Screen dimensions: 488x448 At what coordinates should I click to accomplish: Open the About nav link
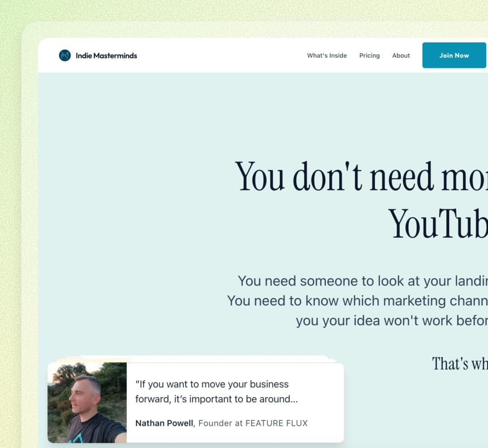coord(401,56)
